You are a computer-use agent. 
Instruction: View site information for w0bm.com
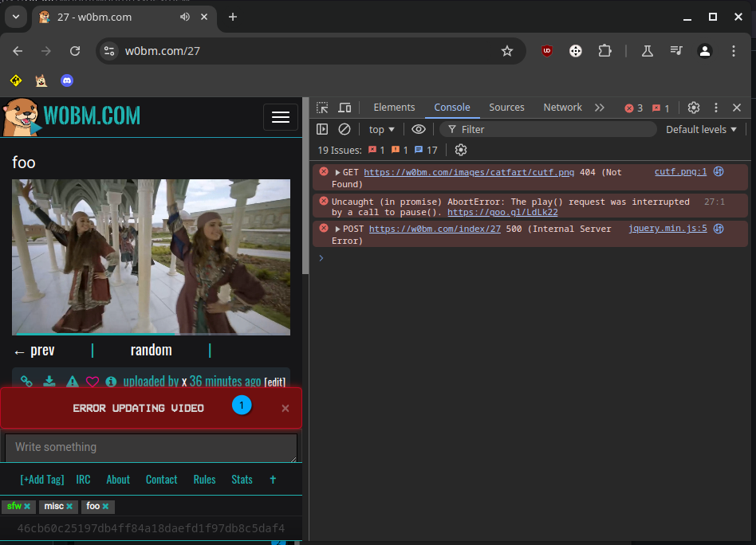click(x=109, y=51)
